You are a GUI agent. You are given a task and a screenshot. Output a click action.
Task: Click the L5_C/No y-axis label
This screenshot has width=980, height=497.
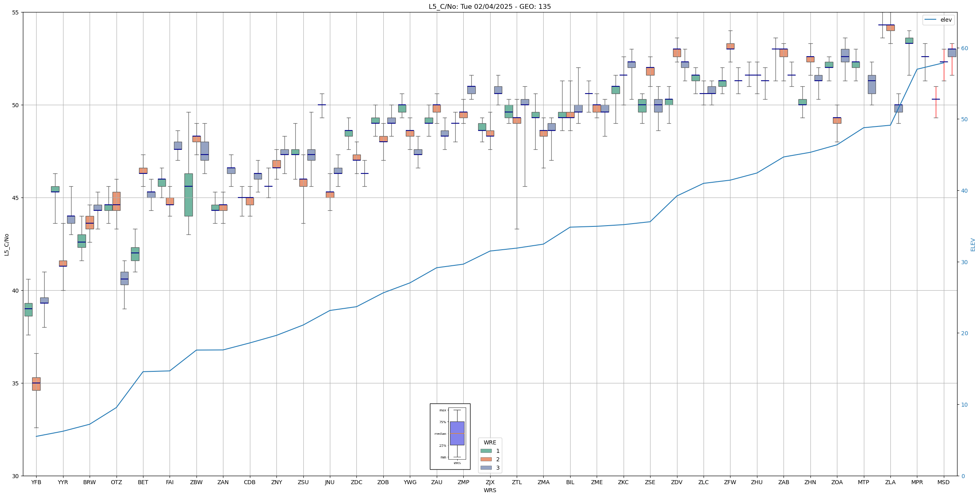click(6, 244)
